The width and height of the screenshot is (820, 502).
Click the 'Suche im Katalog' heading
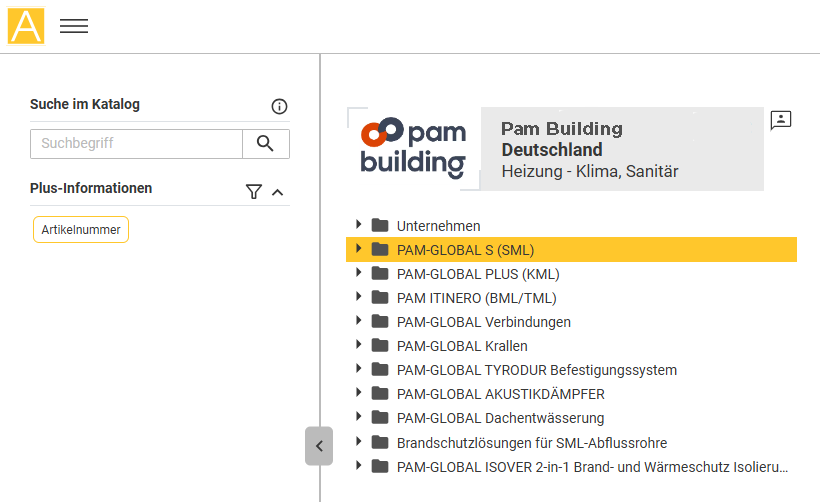pyautogui.click(x=85, y=104)
